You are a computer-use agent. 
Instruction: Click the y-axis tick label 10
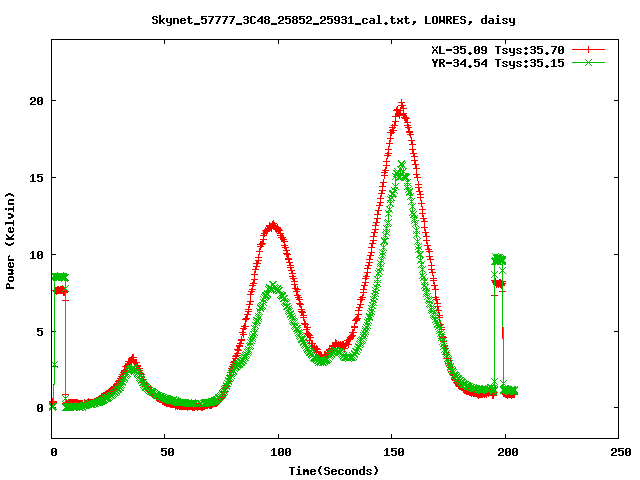tap(36, 254)
